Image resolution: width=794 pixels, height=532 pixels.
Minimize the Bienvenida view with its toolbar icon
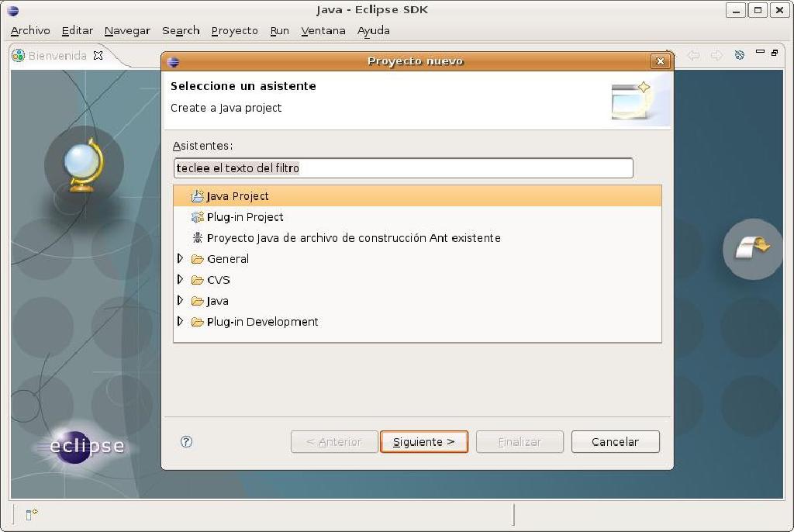click(760, 51)
